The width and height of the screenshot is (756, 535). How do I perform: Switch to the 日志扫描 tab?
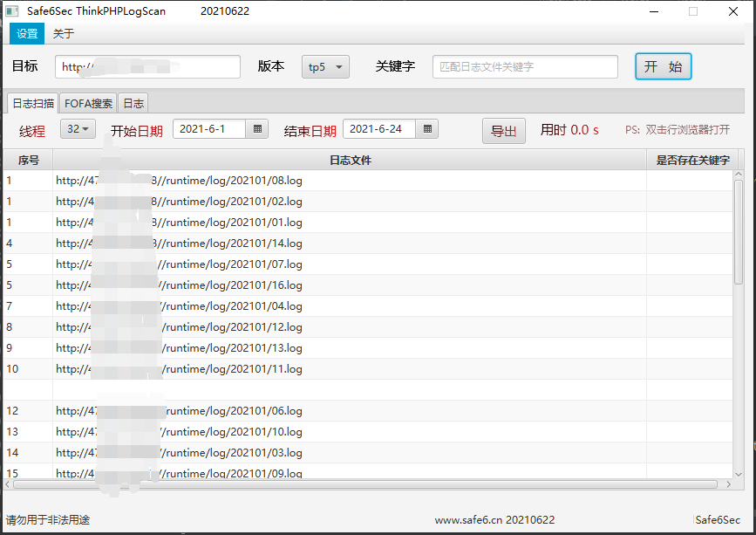coord(33,103)
